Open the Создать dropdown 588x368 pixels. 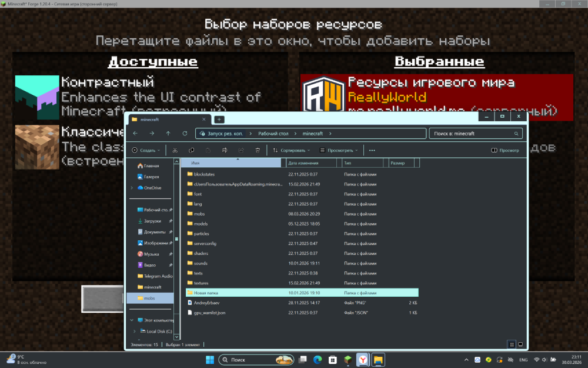click(x=146, y=150)
